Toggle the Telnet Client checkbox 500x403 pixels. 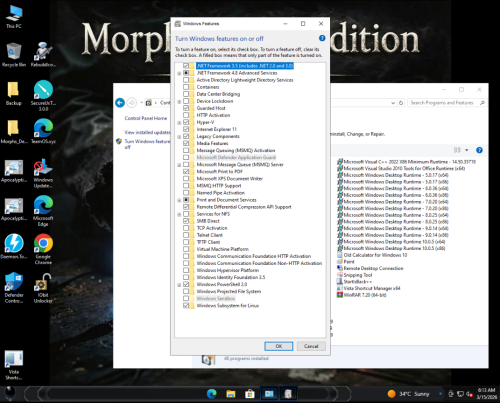(x=186, y=235)
